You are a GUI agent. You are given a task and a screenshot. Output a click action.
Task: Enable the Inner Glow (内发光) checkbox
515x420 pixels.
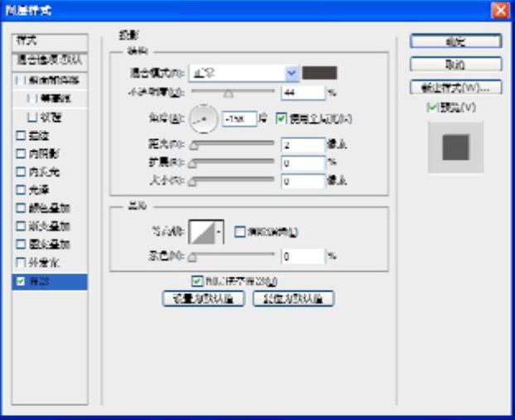pyautogui.click(x=21, y=171)
